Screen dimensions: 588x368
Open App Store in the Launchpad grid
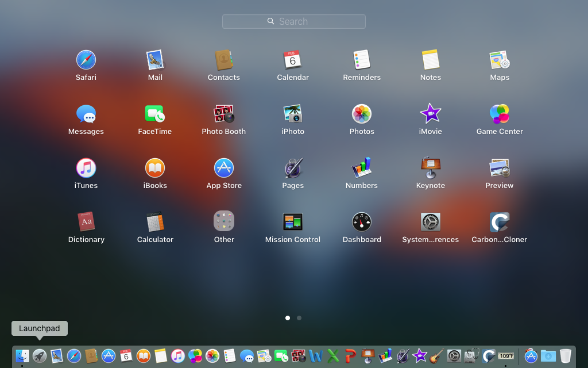coord(224,168)
